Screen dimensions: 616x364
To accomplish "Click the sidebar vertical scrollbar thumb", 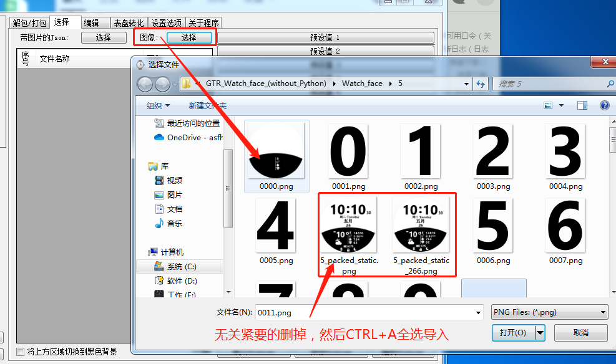I will click(228, 188).
